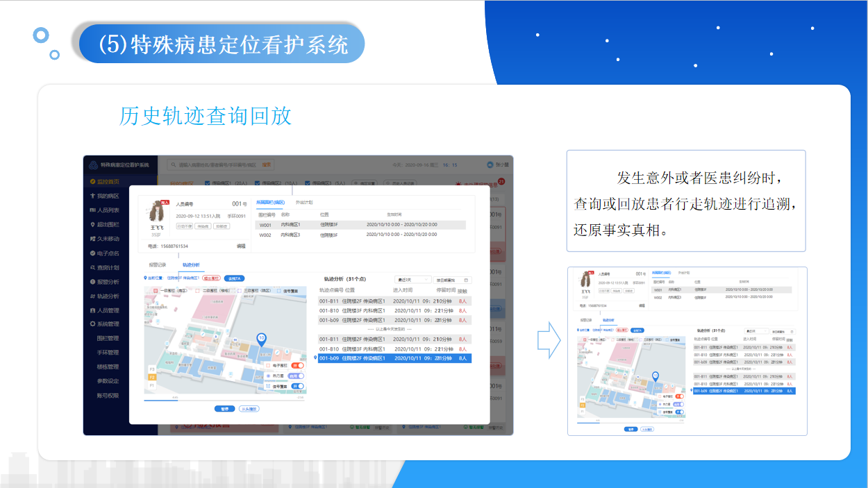Click the user avatar next to 张小慧
The width and height of the screenshot is (868, 488).
(x=490, y=165)
